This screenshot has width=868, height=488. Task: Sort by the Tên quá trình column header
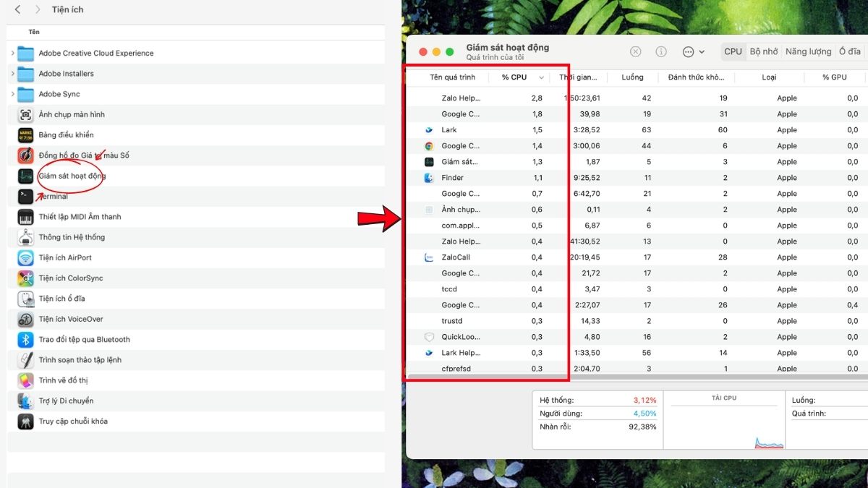pyautogui.click(x=453, y=77)
